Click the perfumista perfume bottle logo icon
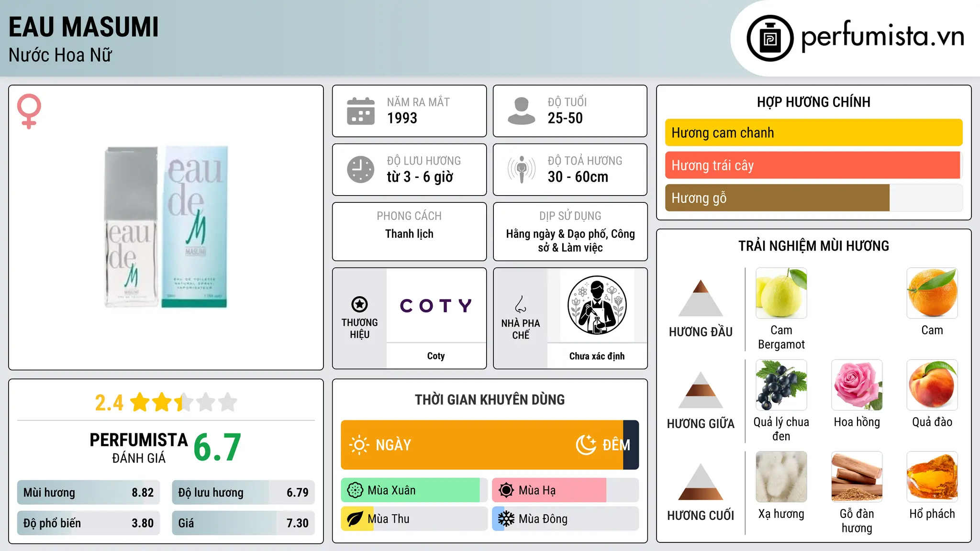The height and width of the screenshot is (551, 980). pos(770,38)
